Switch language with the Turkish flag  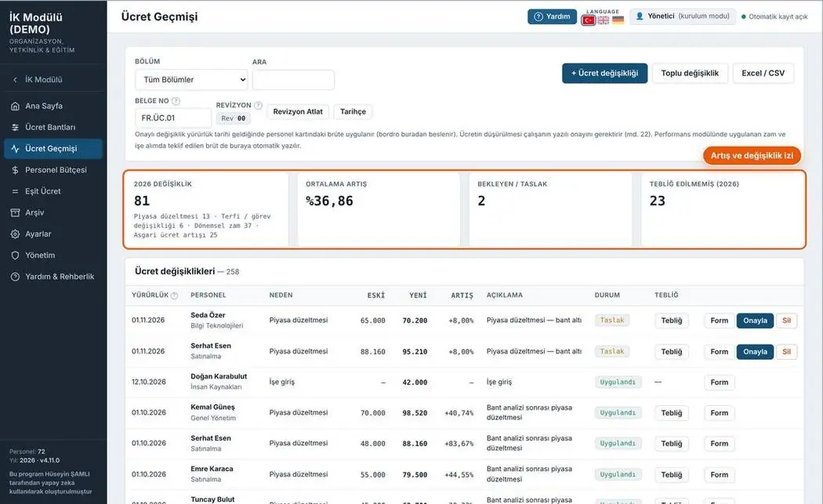tap(589, 20)
